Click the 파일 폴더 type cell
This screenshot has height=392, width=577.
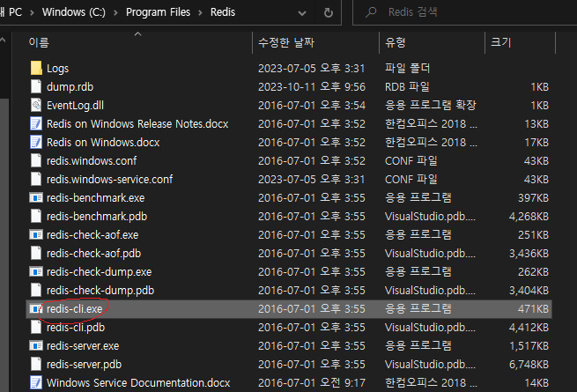pos(407,68)
